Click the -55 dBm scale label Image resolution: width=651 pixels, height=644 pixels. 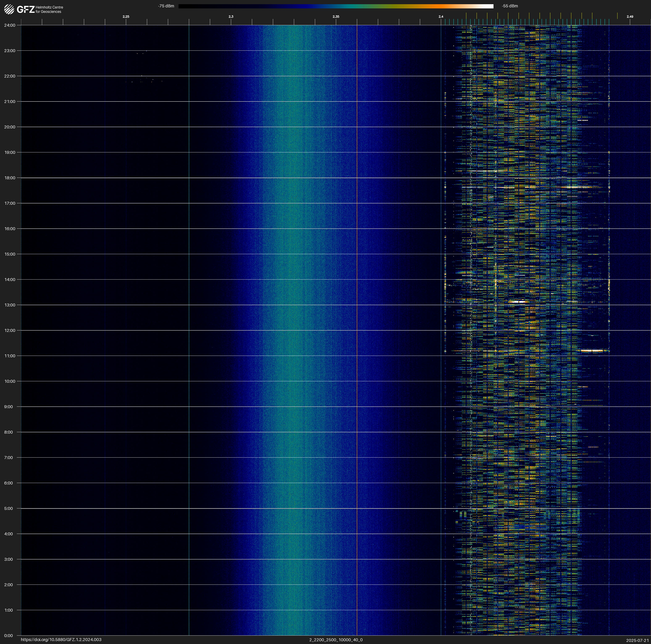click(509, 6)
